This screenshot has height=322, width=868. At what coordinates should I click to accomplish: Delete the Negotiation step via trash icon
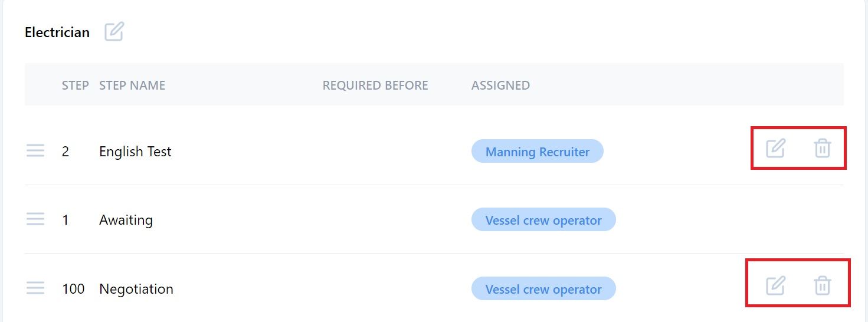[822, 285]
